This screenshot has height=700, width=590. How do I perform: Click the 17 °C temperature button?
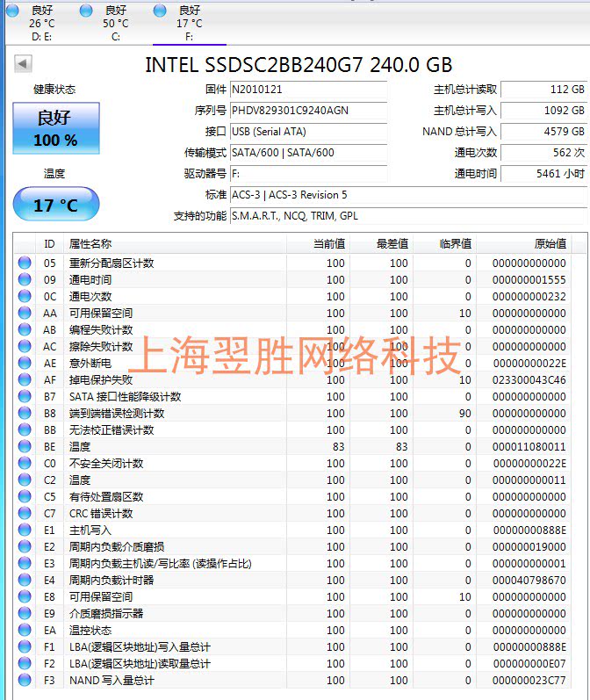pyautogui.click(x=56, y=205)
